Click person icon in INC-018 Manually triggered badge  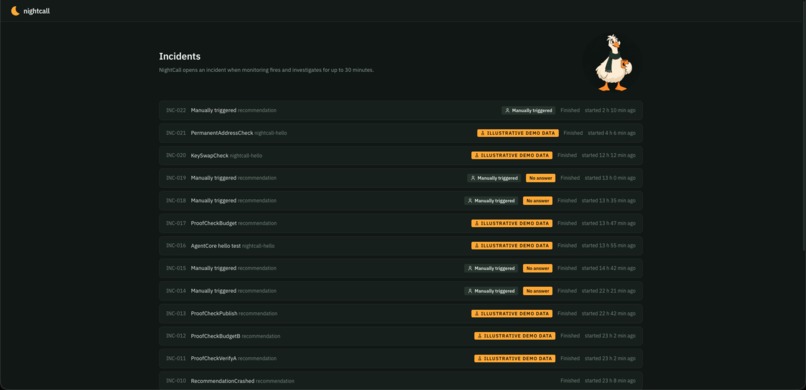[470, 200]
